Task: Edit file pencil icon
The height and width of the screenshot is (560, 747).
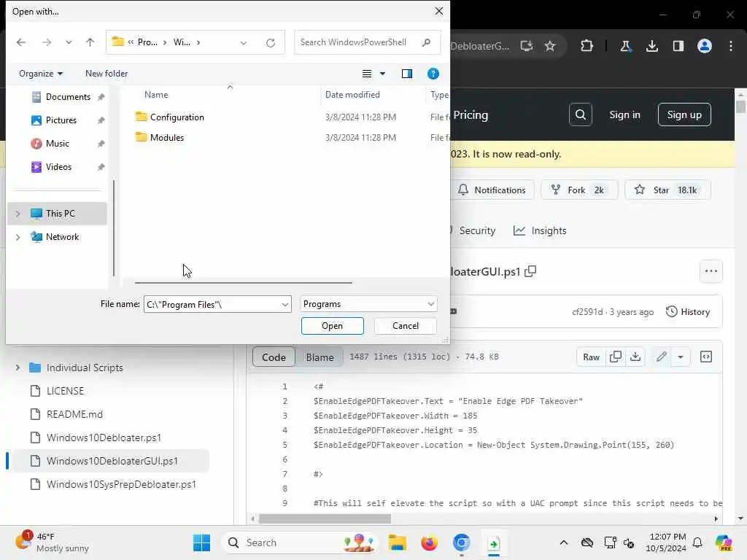Action: click(x=661, y=357)
